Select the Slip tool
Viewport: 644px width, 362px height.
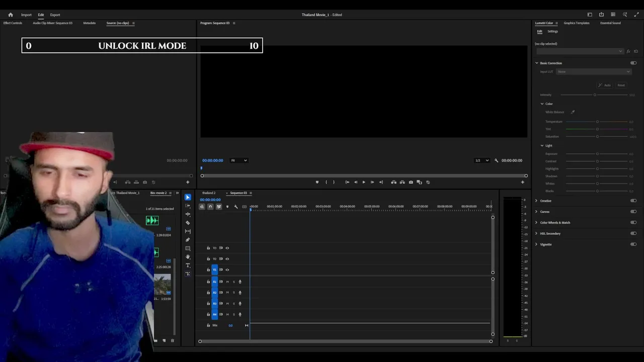188,231
